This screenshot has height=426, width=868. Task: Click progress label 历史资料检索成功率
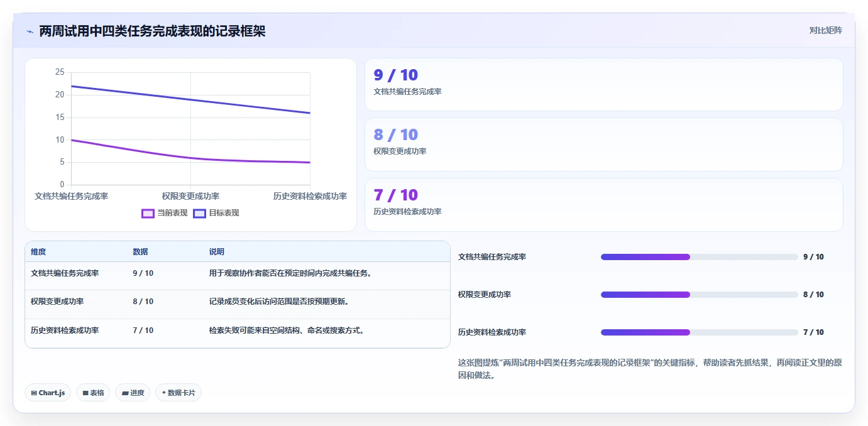pos(492,332)
